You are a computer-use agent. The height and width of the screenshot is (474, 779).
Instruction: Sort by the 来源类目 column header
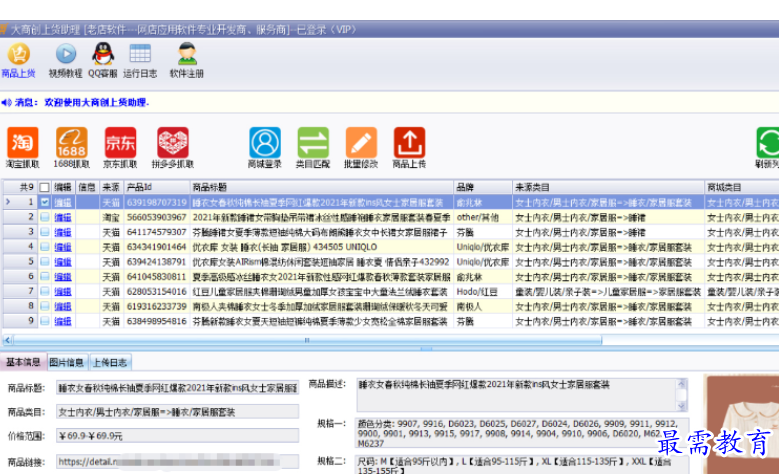point(608,187)
